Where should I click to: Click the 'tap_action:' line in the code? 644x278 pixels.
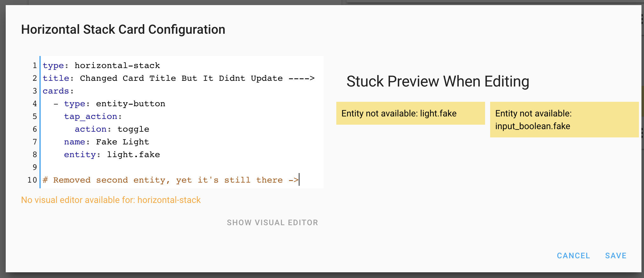[x=93, y=116]
